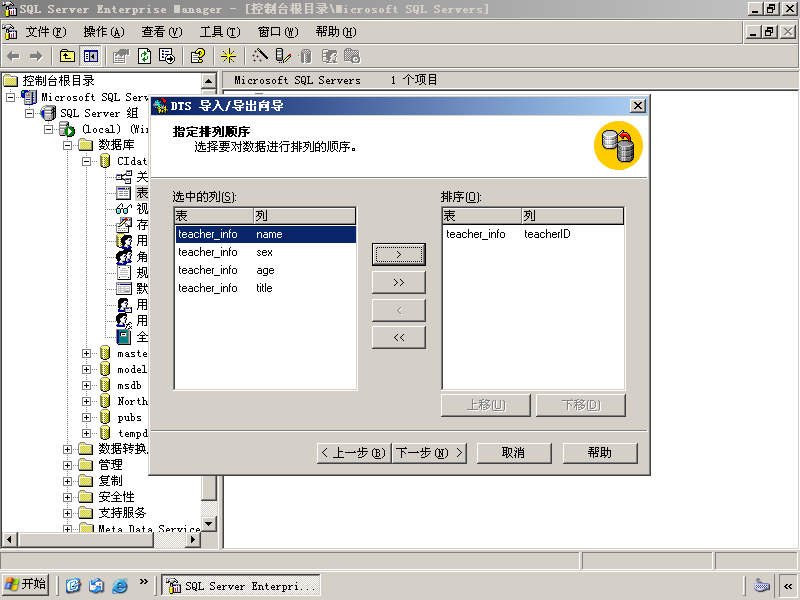Collapse the CIdata database node

tap(87, 161)
